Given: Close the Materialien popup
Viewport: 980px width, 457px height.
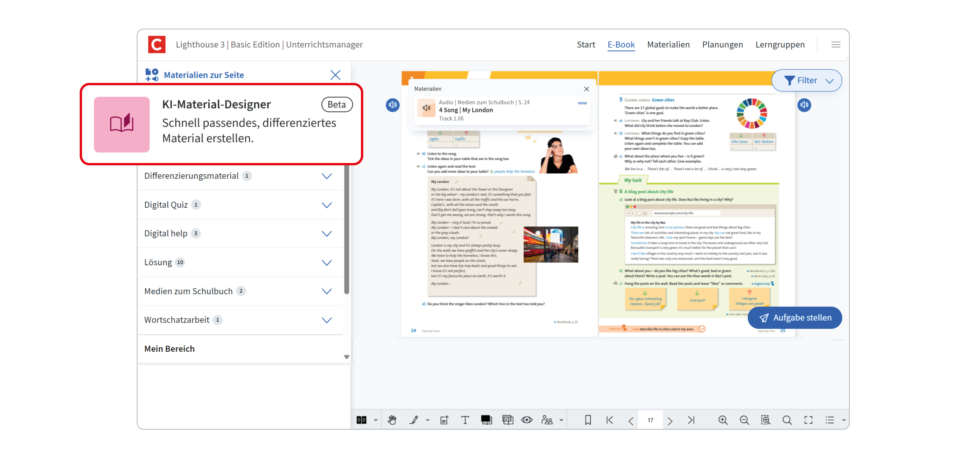Looking at the screenshot, I should coord(586,89).
